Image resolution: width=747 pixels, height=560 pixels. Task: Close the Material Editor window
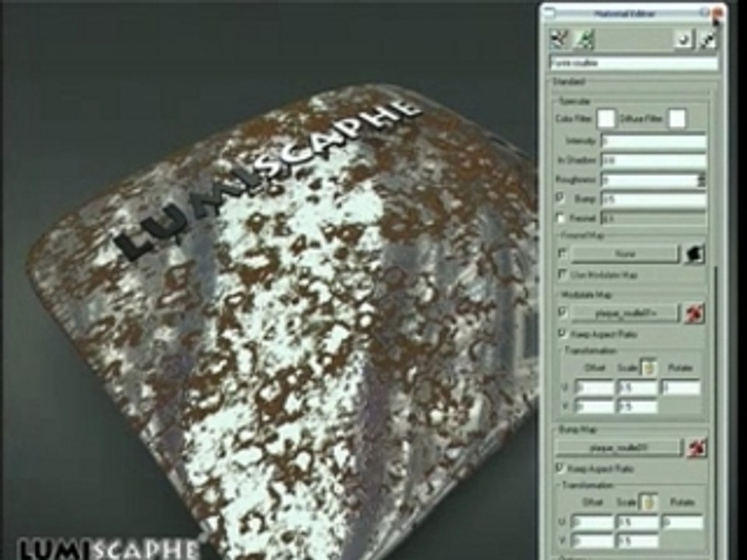(x=717, y=14)
